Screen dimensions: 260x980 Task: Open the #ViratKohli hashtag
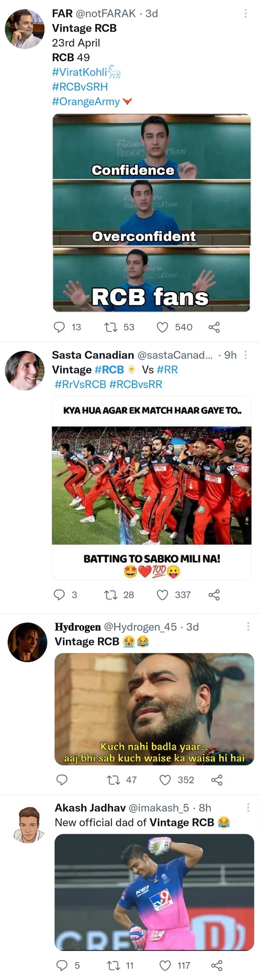(x=80, y=72)
